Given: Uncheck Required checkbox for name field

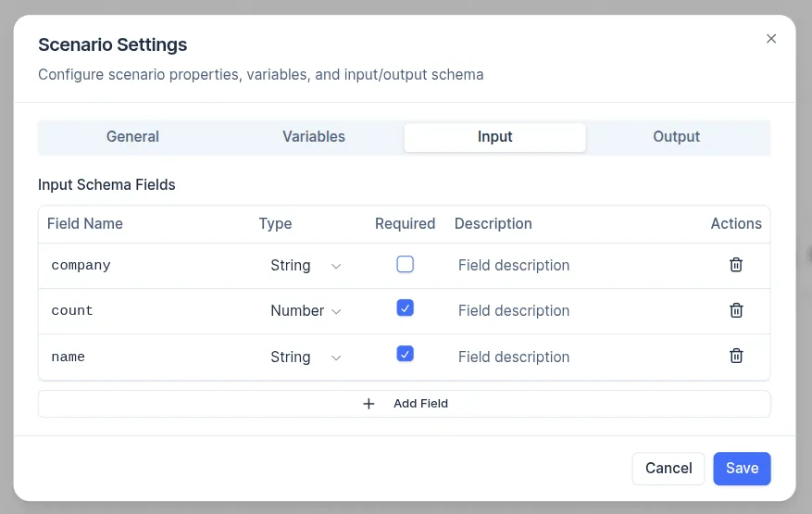Looking at the screenshot, I should (x=405, y=354).
